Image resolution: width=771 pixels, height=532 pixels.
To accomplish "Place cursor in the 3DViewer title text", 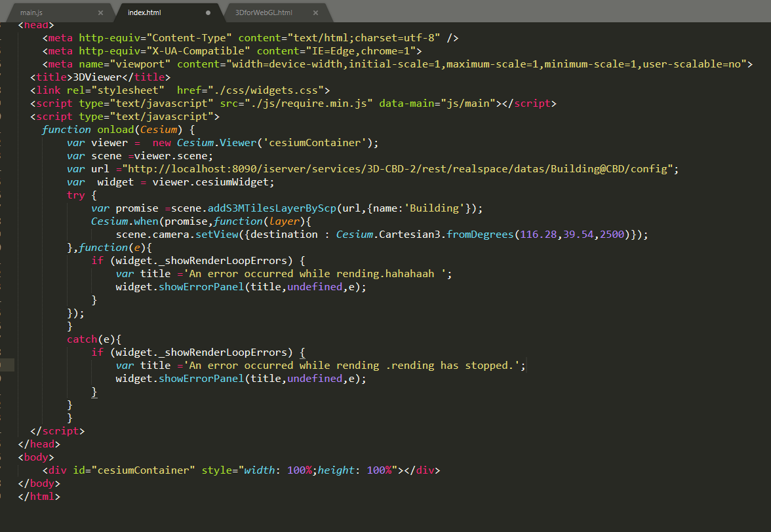I will pyautogui.click(x=97, y=77).
